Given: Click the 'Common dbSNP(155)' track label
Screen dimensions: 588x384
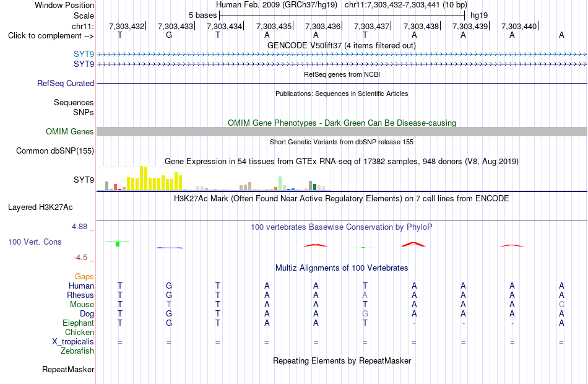Looking at the screenshot, I should coord(54,151).
